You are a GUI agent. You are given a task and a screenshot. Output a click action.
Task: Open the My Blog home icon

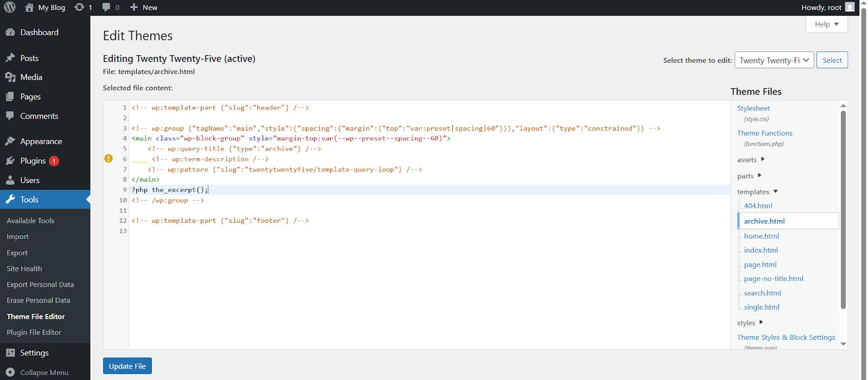click(29, 7)
